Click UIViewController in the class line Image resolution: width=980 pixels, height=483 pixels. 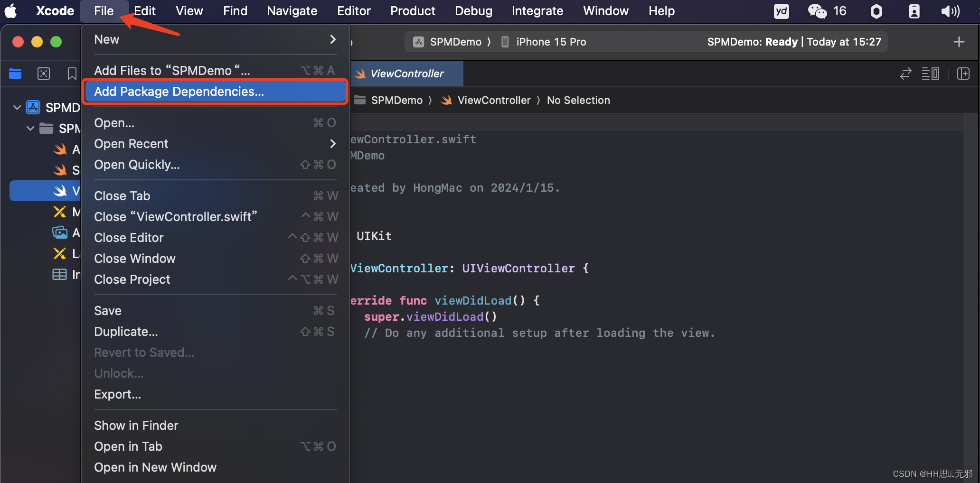518,268
